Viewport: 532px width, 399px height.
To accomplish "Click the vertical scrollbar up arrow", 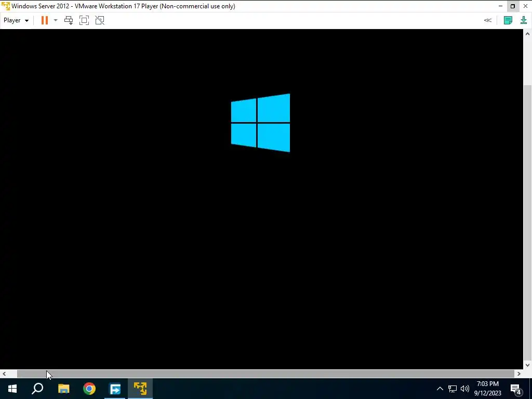I will (x=528, y=34).
